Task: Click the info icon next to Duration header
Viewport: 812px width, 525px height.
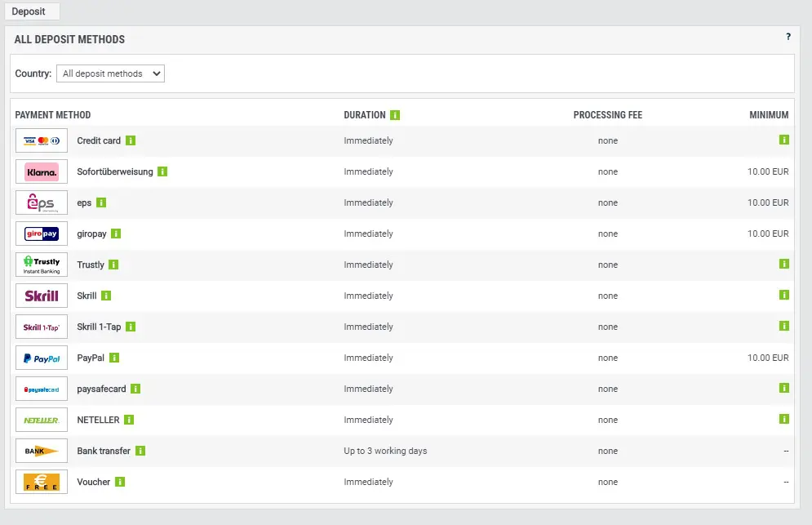Action: pyautogui.click(x=395, y=115)
